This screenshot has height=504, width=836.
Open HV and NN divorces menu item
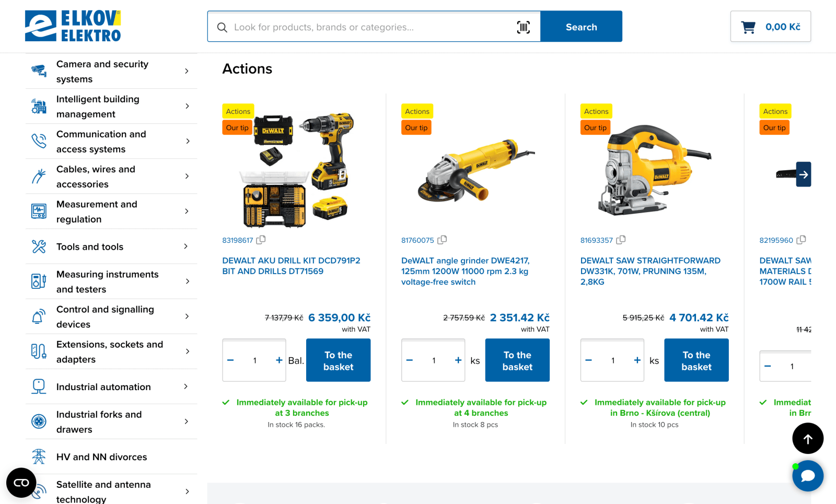pyautogui.click(x=102, y=457)
